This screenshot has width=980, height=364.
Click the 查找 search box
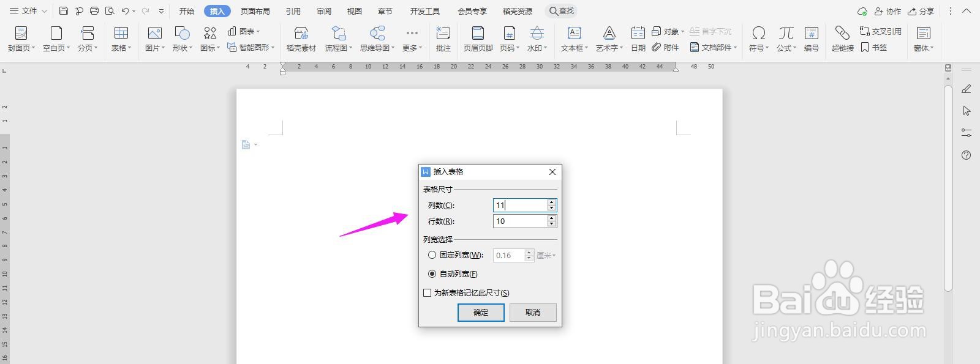[x=561, y=11]
